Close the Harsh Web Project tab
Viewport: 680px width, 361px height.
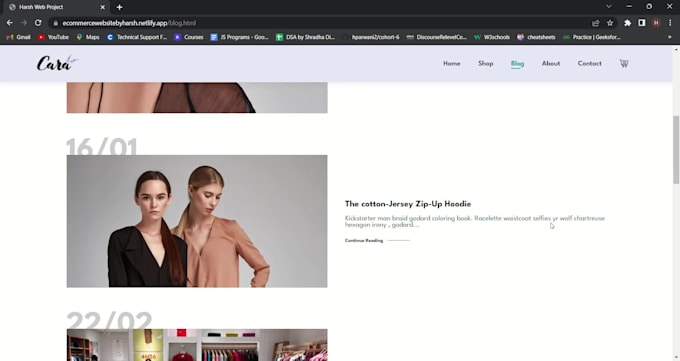coord(103,7)
